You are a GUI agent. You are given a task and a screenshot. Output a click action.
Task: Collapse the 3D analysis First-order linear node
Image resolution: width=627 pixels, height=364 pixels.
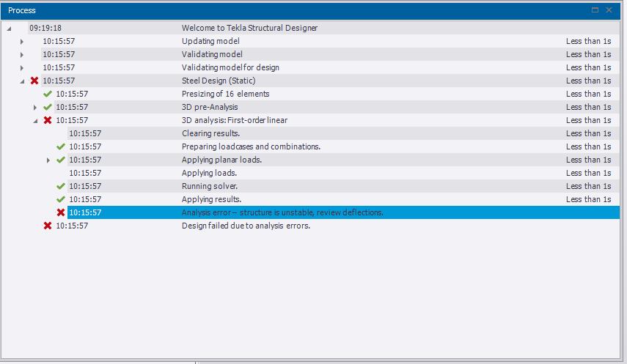(x=35, y=121)
